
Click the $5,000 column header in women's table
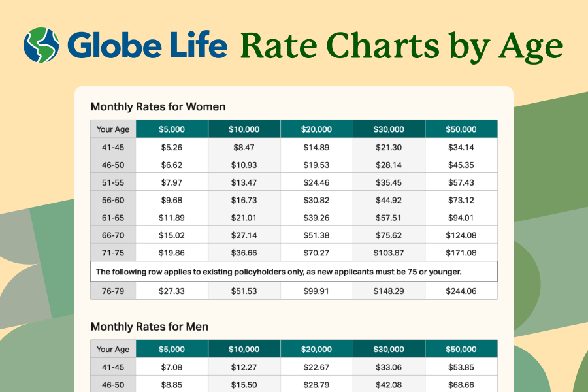pos(172,129)
